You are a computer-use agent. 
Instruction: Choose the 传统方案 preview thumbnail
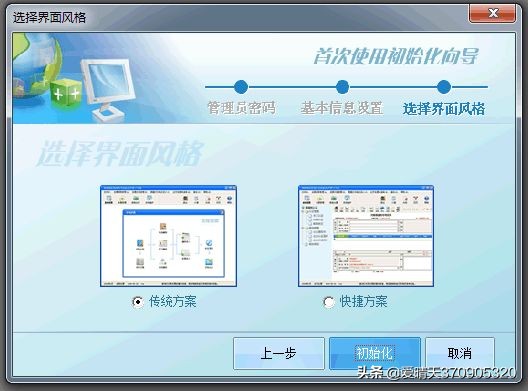click(x=168, y=236)
